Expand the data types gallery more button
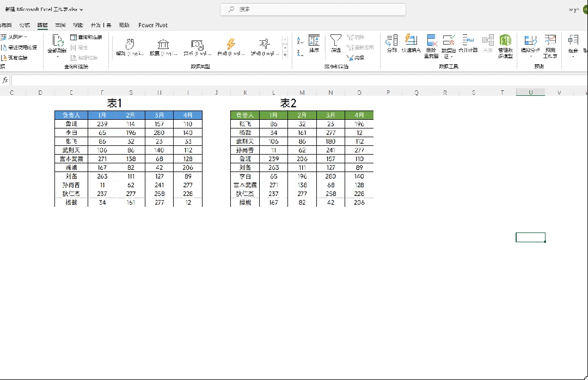 [x=285, y=55]
